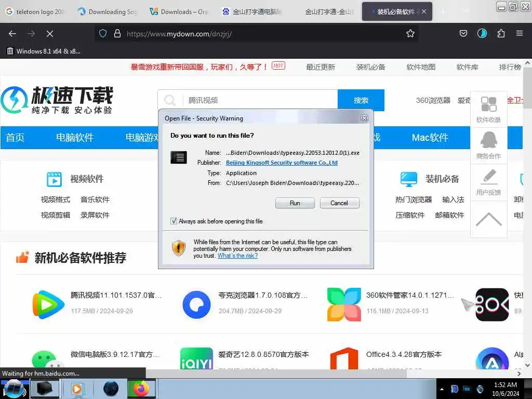Go back to the previous page
This screenshot has height=399, width=532.
point(12,34)
